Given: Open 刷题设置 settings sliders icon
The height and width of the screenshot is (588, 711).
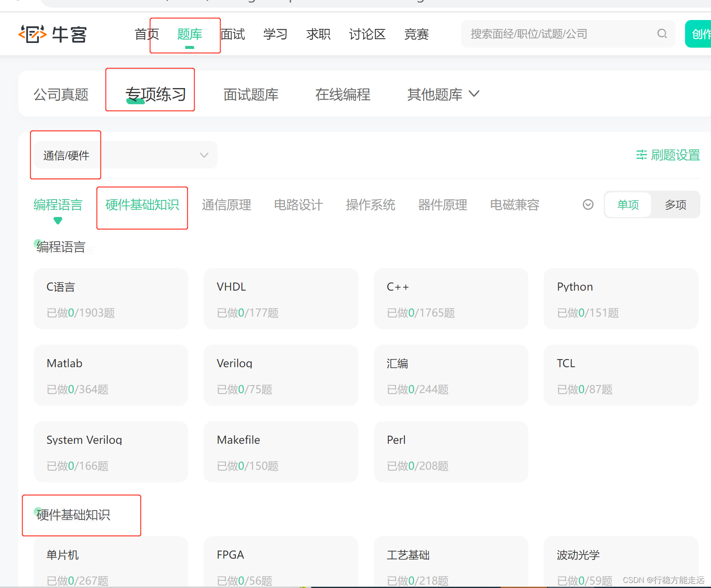Looking at the screenshot, I should pyautogui.click(x=641, y=155).
